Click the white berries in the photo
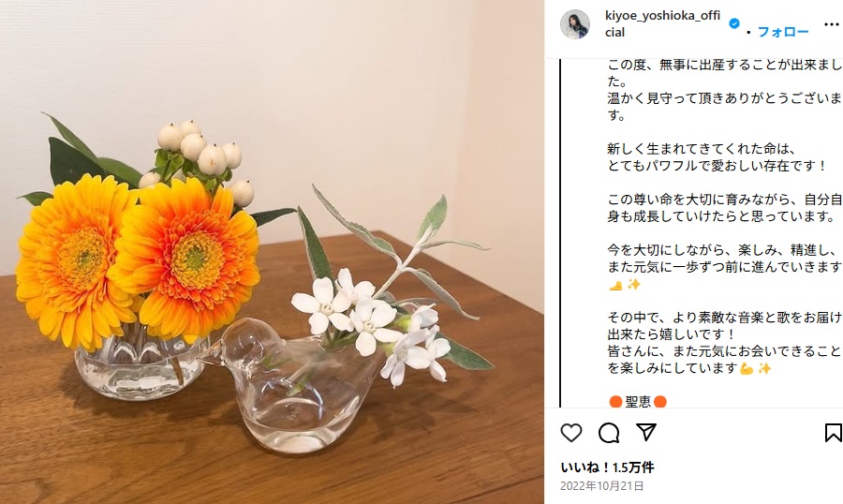Image resolution: width=843 pixels, height=504 pixels. (x=200, y=156)
